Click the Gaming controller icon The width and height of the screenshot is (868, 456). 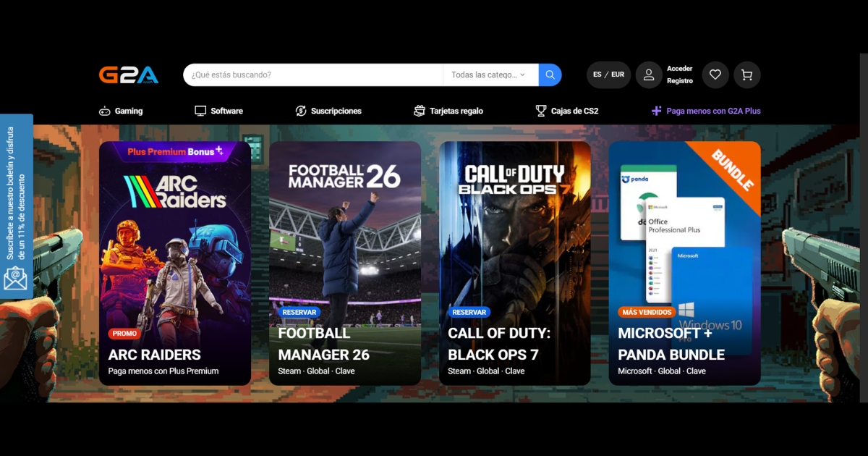[105, 111]
